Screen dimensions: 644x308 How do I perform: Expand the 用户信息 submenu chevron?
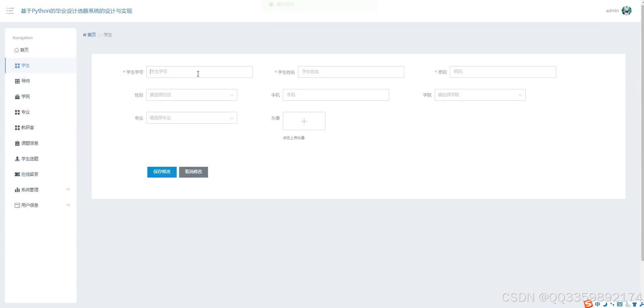[x=68, y=205]
